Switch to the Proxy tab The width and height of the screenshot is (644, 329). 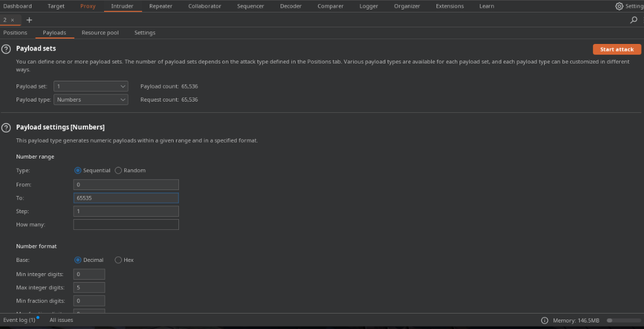pos(88,6)
